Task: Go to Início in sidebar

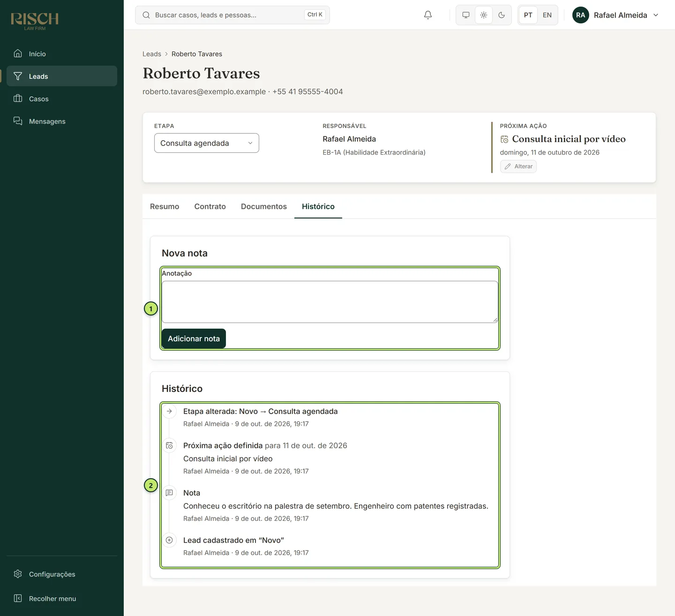Action: pos(62,53)
